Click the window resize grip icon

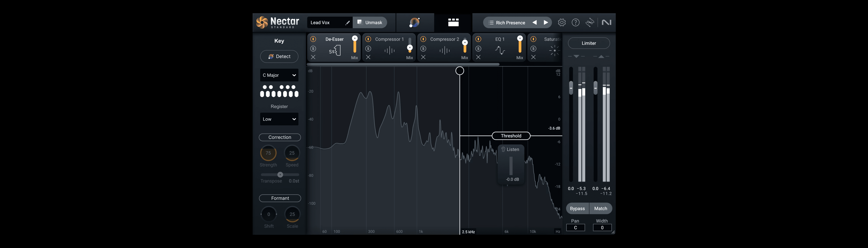pos(613,232)
